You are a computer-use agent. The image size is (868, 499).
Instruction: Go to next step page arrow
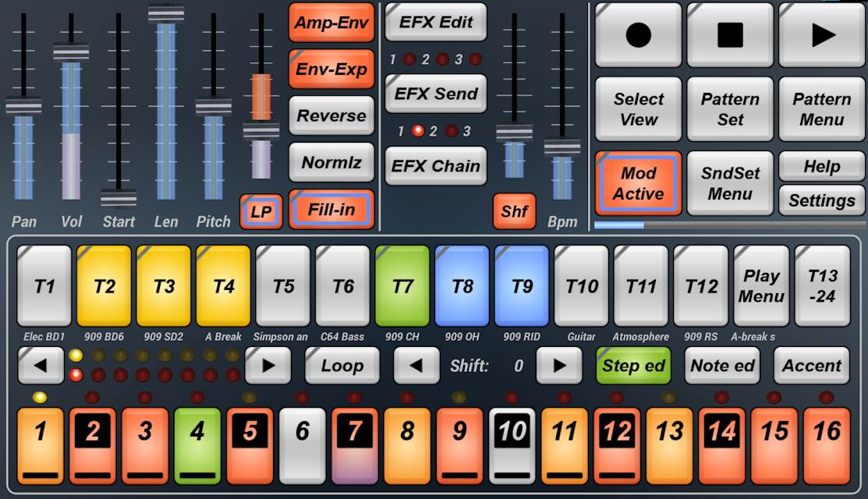[x=268, y=365]
